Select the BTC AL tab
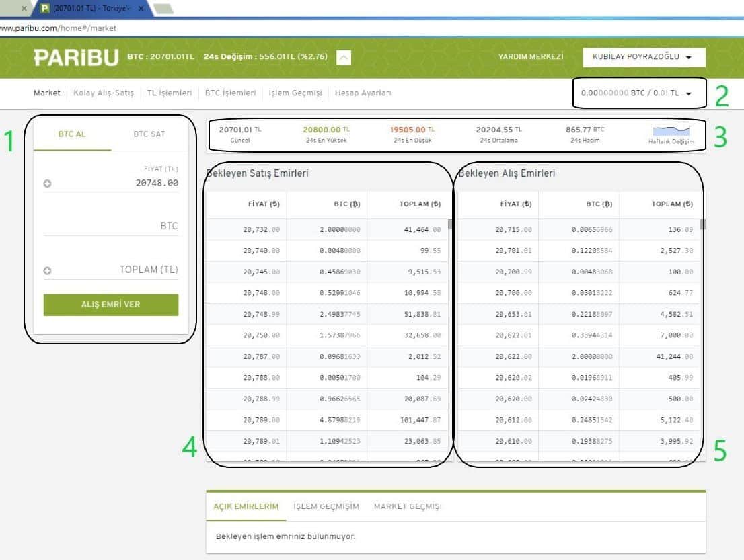Viewport: 744px width, 560px height. (x=72, y=134)
